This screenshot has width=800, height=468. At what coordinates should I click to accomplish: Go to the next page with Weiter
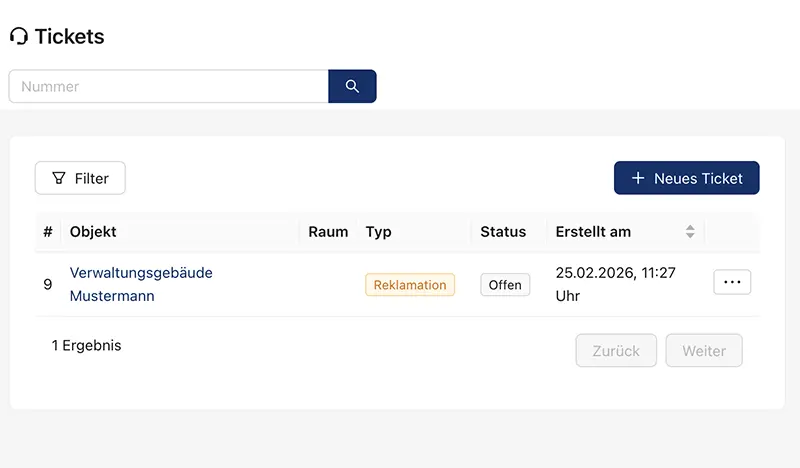(704, 351)
